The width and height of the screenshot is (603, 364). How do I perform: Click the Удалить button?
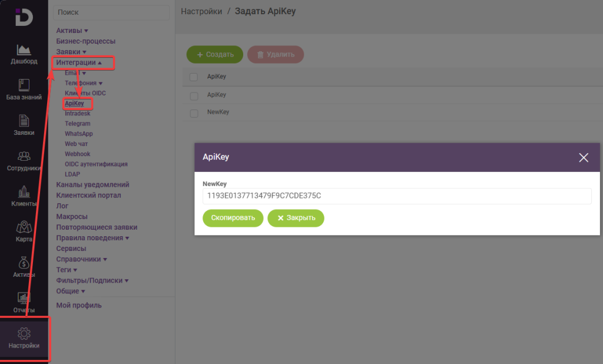pyautogui.click(x=276, y=54)
